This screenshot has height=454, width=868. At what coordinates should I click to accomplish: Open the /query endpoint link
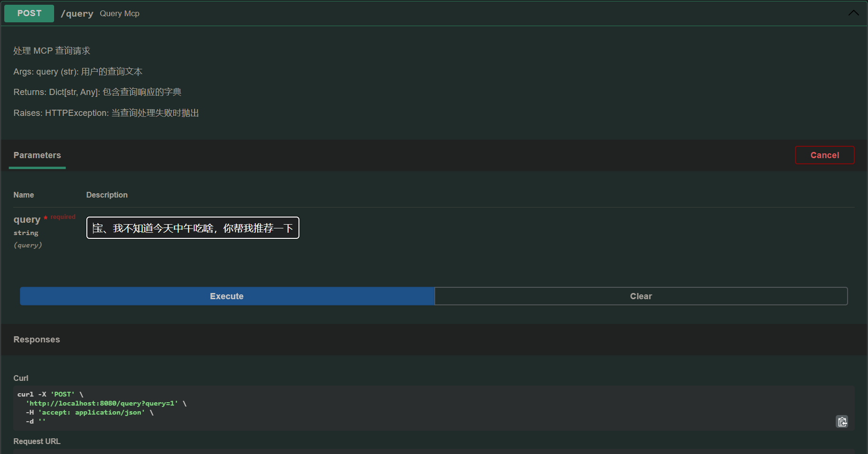coord(77,13)
